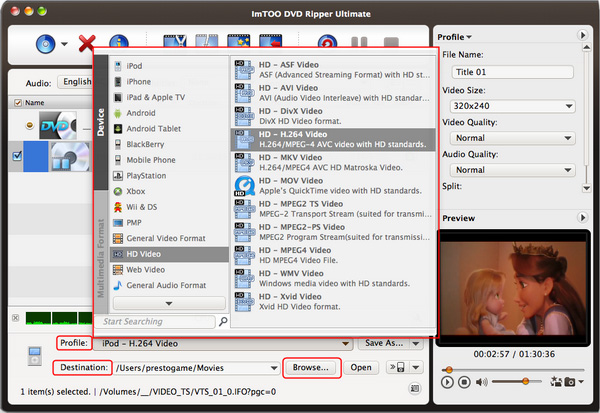Click the magnifier search icon

223,322
